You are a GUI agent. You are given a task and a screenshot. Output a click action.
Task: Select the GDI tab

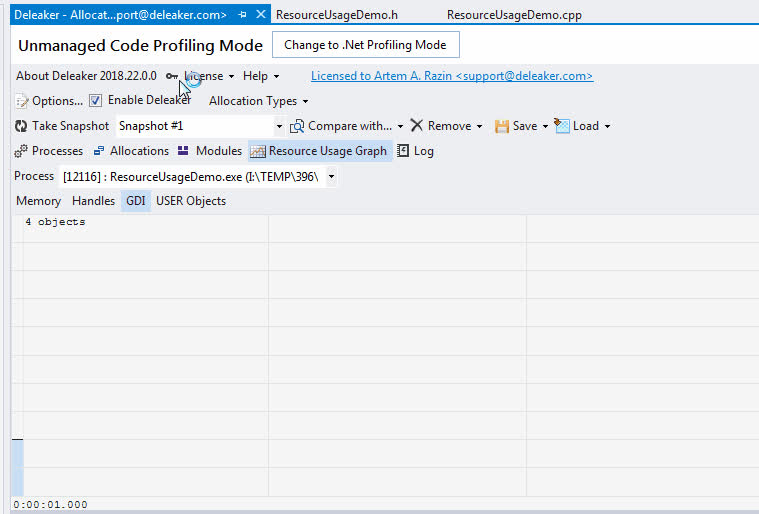coord(136,201)
